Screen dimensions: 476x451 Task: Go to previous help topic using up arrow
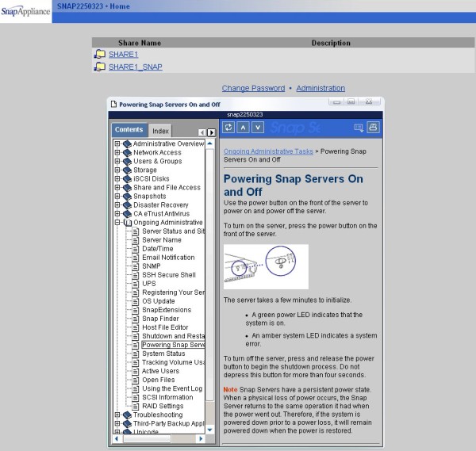pyautogui.click(x=243, y=128)
